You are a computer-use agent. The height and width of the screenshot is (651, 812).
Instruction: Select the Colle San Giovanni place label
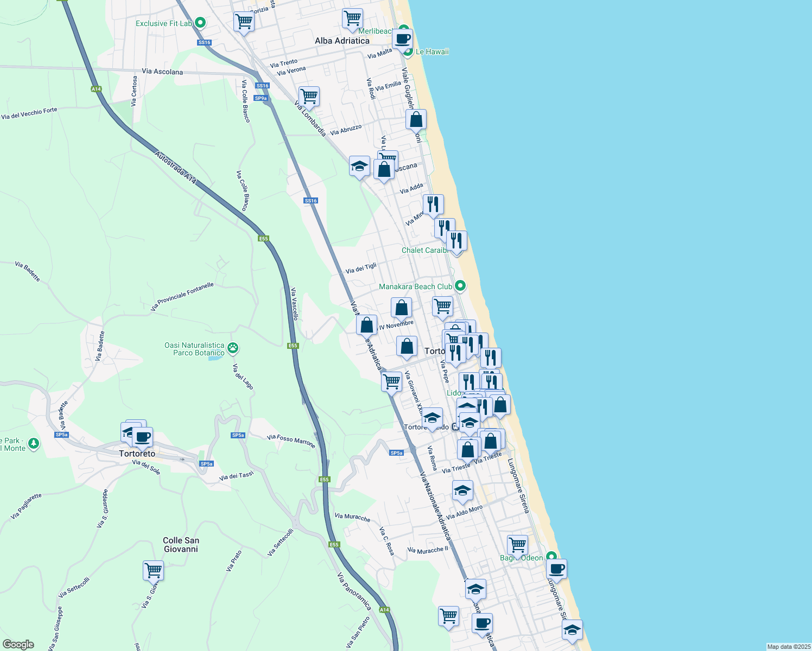(x=181, y=545)
